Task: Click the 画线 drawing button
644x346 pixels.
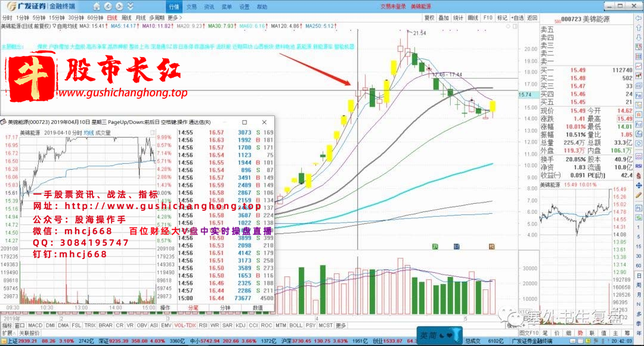Action: pyautogui.click(x=473, y=18)
